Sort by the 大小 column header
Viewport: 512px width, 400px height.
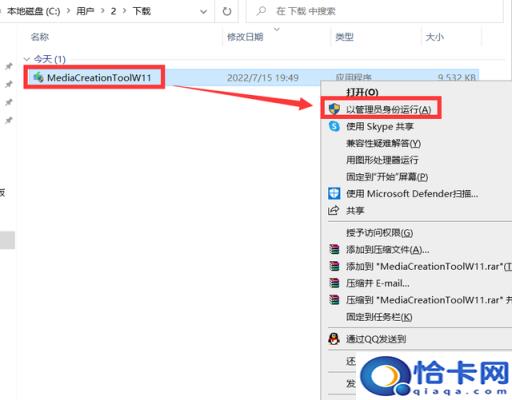434,37
